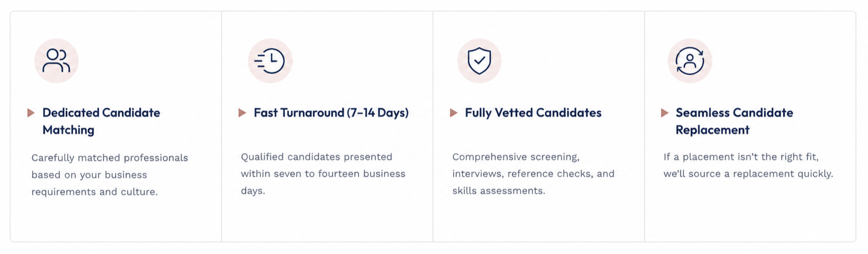
Task: Click the fast clock turnaround icon
Action: [270, 61]
